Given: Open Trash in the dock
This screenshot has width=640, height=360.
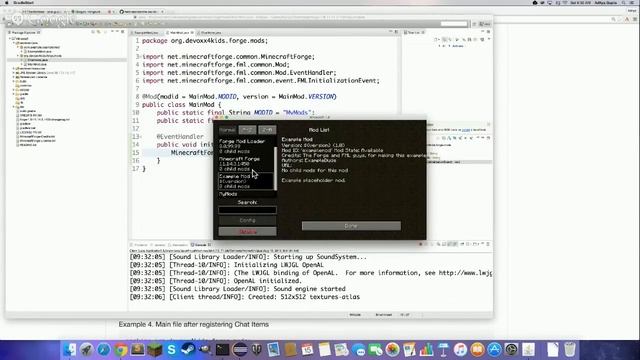Looking at the screenshot, I should (x=570, y=350).
